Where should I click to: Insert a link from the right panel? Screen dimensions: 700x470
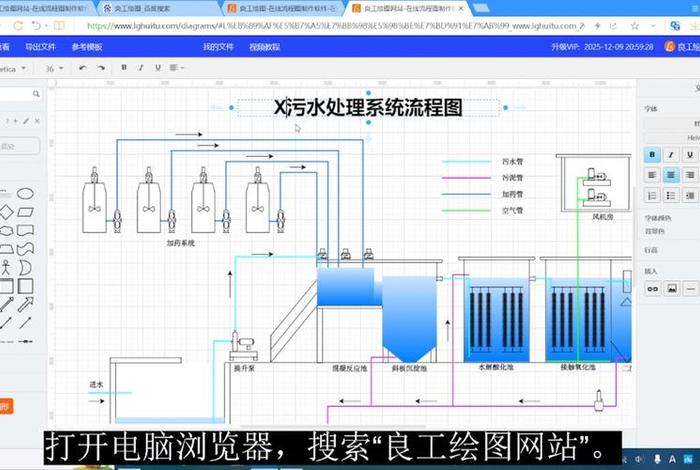(652, 289)
